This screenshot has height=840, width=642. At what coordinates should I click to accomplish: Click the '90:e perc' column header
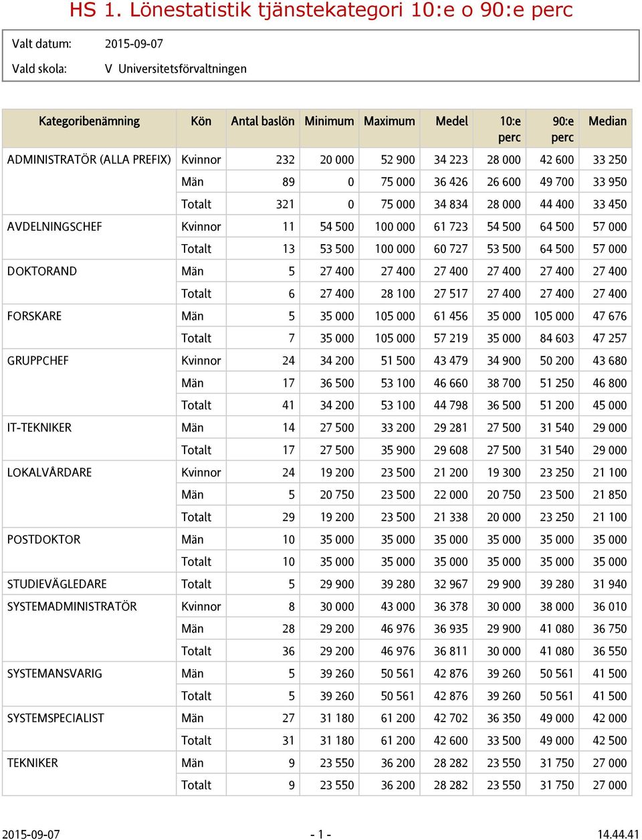click(x=563, y=129)
